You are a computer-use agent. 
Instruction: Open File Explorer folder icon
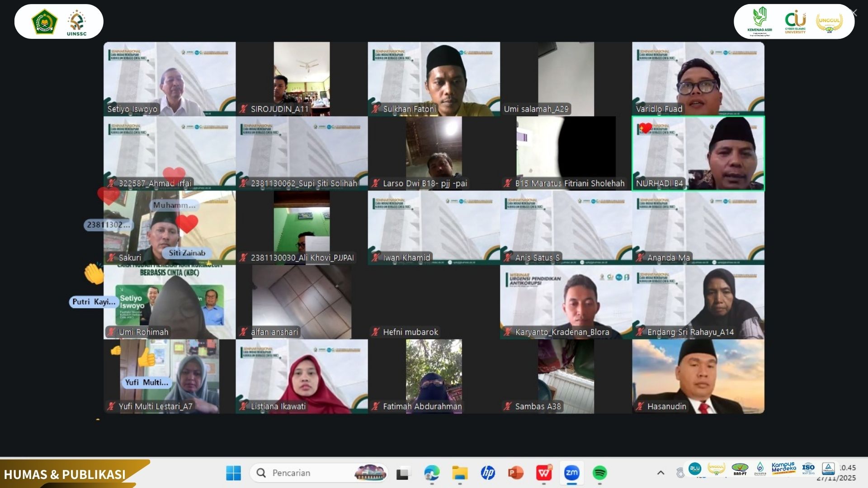(460, 473)
